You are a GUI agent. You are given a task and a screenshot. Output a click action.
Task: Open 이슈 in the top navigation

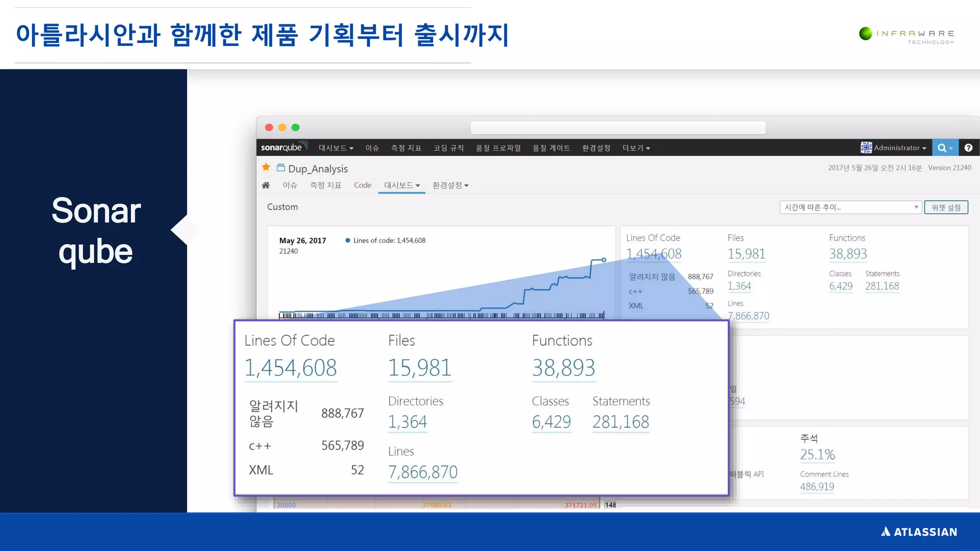click(372, 148)
